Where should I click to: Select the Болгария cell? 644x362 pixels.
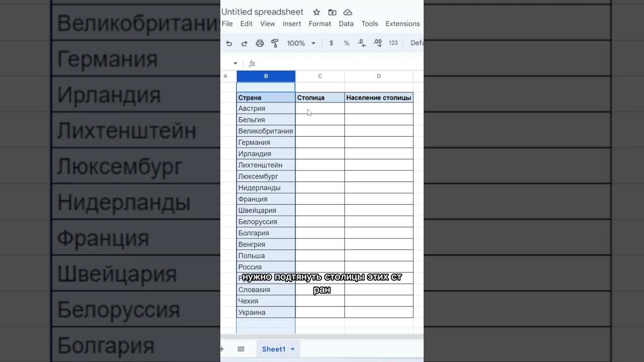(266, 233)
